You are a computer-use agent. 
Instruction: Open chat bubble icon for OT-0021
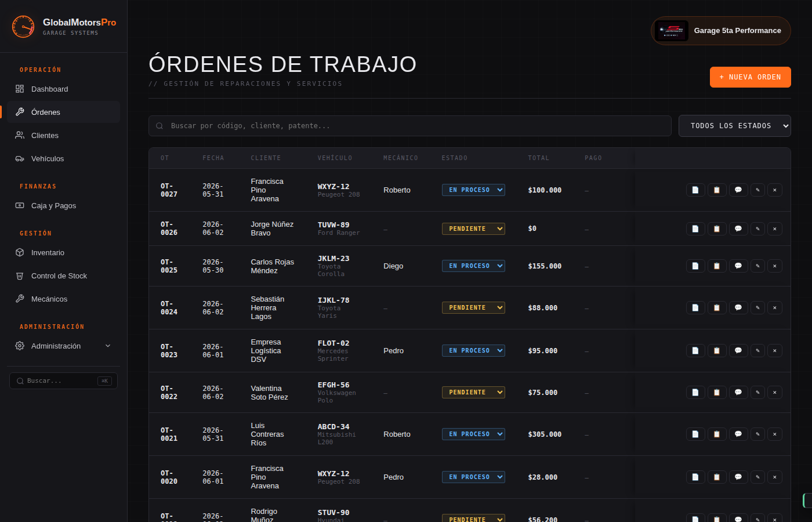[x=738, y=434]
